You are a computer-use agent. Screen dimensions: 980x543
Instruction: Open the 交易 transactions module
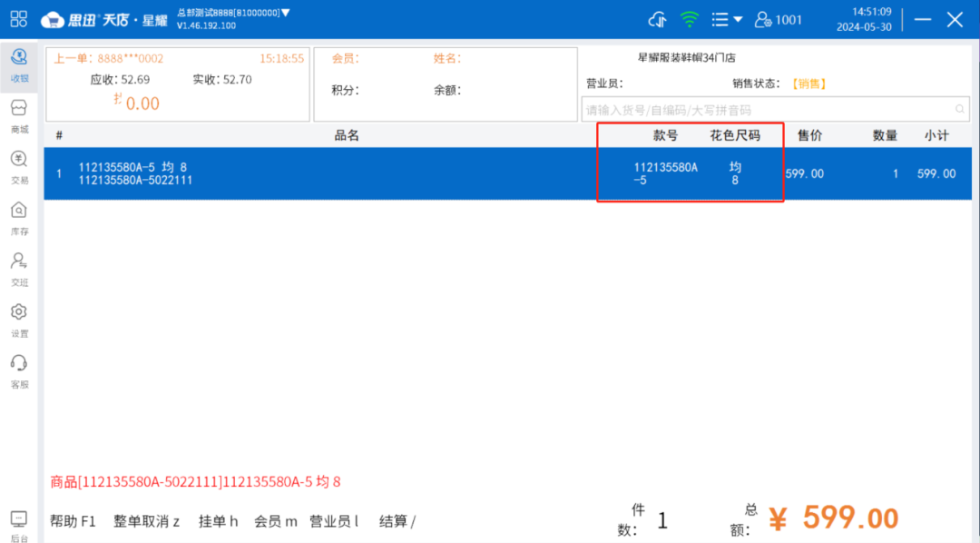[x=20, y=167]
